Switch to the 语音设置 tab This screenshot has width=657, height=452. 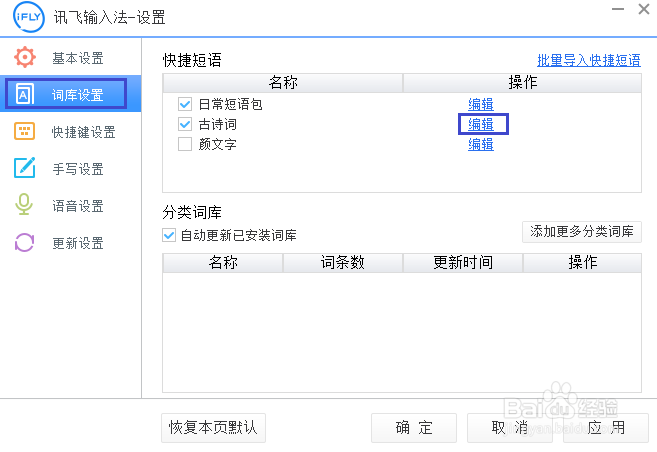coord(78,206)
